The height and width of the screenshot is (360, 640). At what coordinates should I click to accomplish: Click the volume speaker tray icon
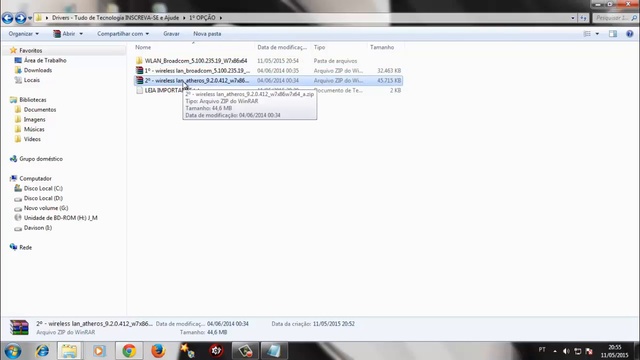point(566,351)
